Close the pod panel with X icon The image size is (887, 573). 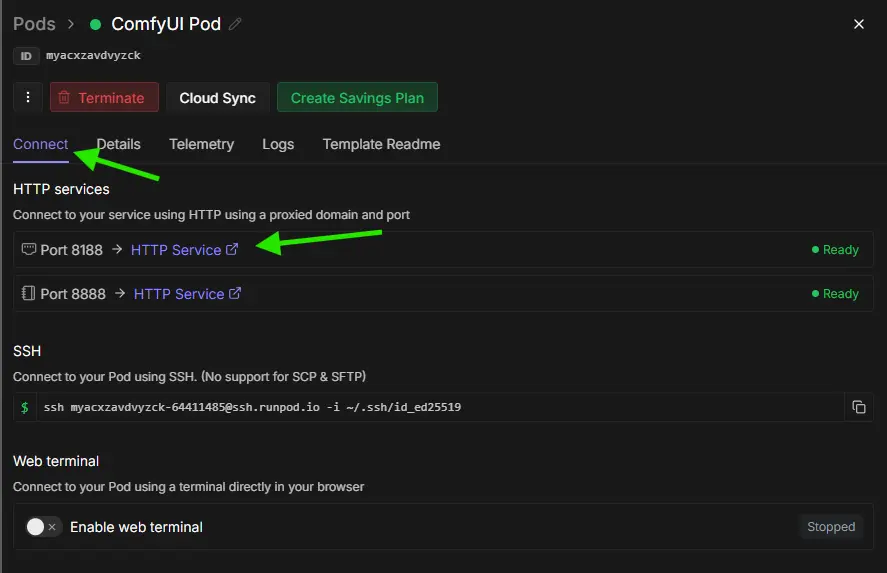point(858,24)
